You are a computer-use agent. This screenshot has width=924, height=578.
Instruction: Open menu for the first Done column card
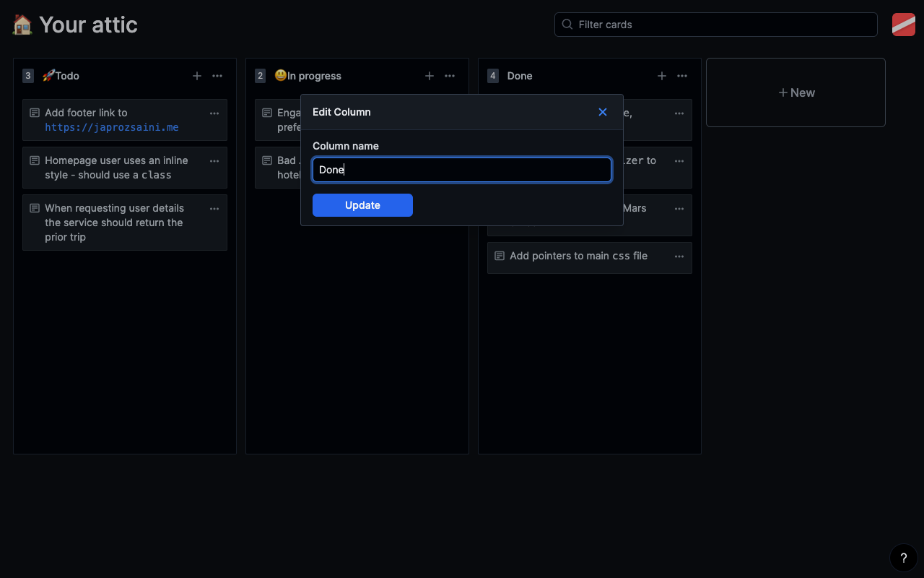(679, 113)
